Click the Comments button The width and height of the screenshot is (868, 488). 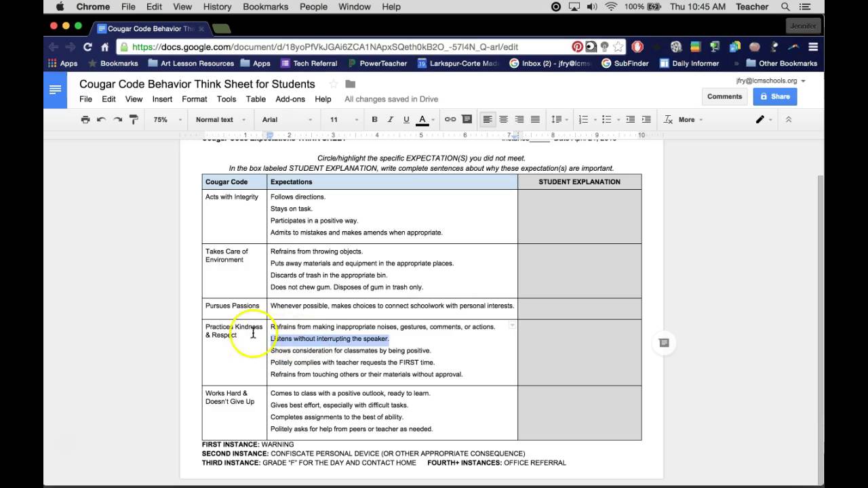point(724,96)
